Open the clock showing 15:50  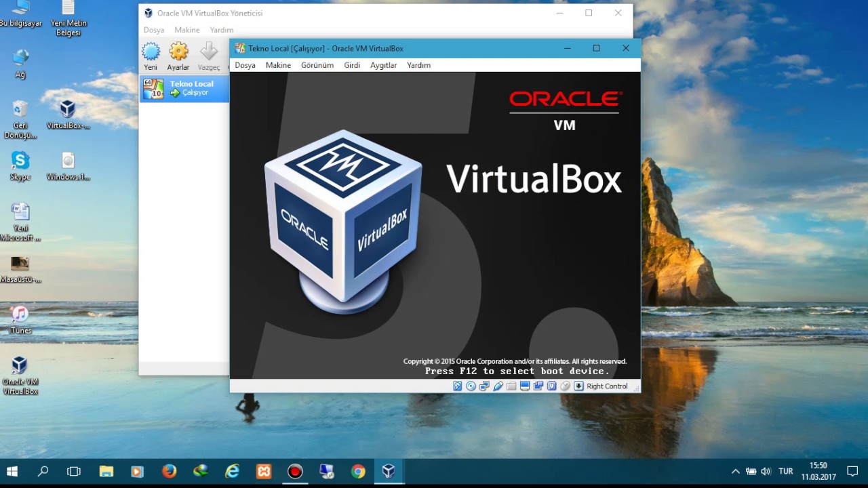coord(818,472)
